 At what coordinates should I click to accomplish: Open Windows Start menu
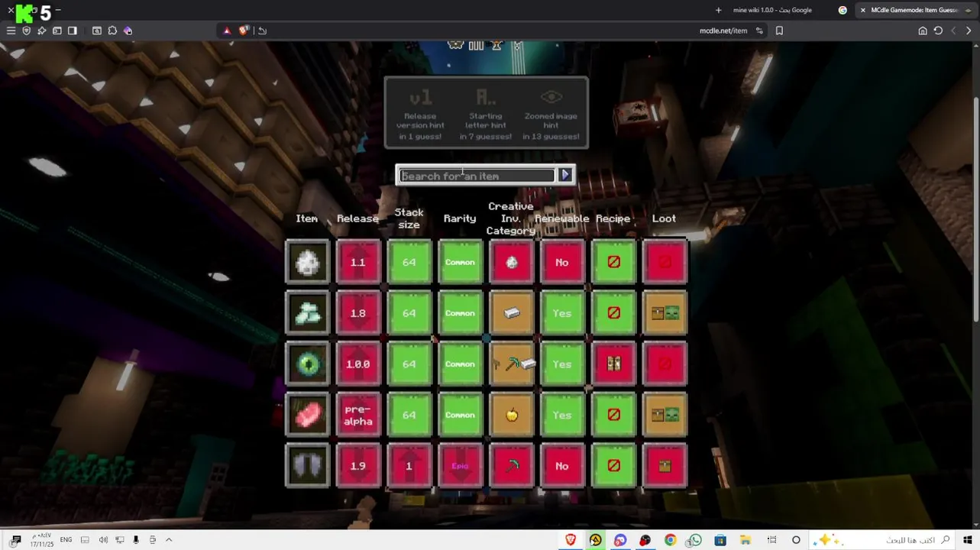click(968, 540)
